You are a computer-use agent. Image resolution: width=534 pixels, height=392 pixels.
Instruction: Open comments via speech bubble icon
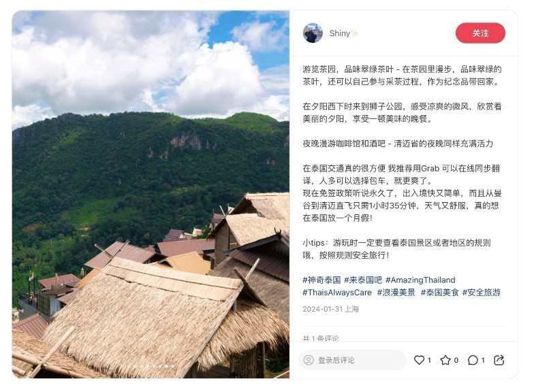(473, 360)
